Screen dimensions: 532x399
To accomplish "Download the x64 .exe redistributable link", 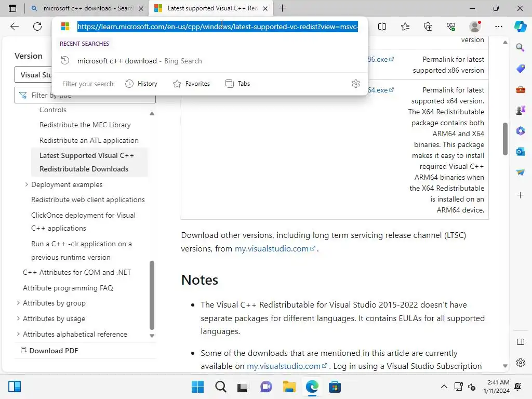I will pos(381,90).
